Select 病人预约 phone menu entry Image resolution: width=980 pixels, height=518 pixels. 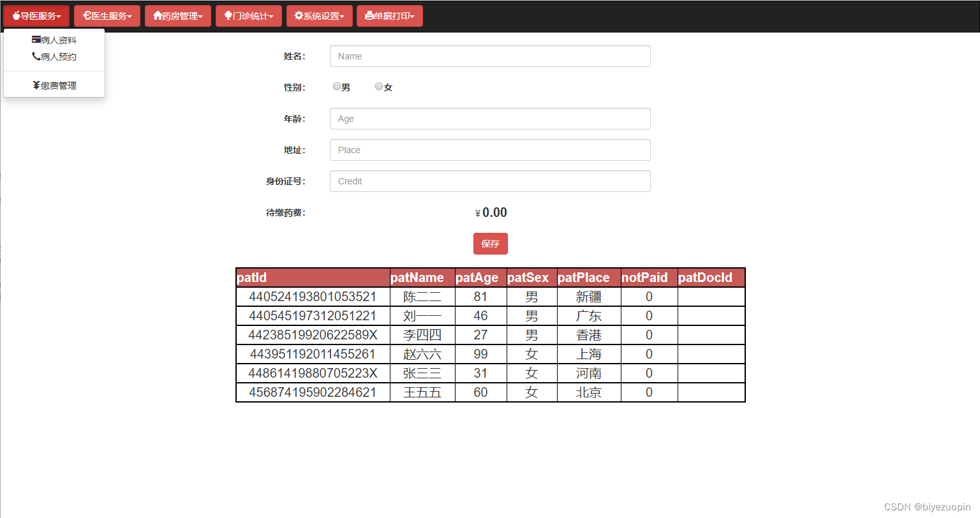pyautogui.click(x=54, y=57)
